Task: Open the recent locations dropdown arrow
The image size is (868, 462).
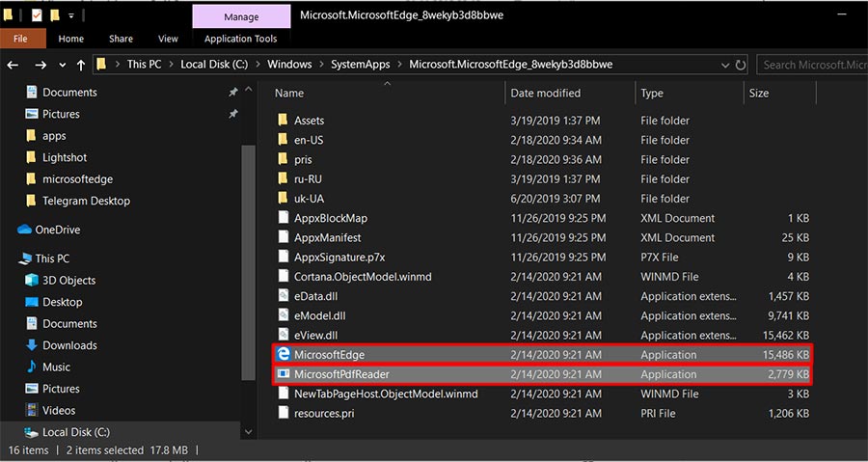Action: [63, 66]
